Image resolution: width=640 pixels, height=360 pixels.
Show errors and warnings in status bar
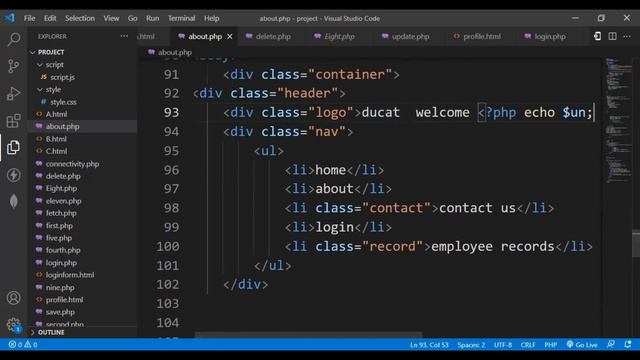click(x=23, y=344)
